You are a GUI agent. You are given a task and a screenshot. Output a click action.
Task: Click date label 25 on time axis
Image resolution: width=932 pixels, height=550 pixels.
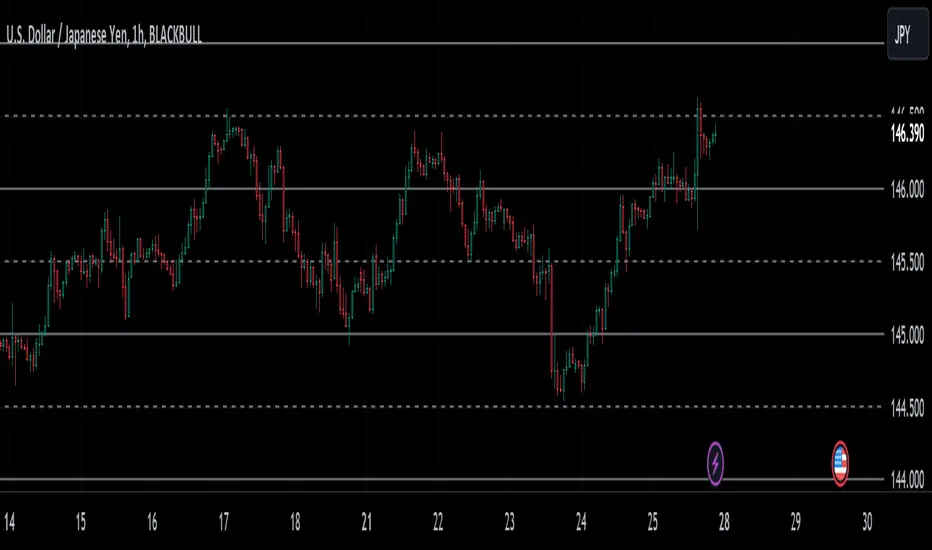click(653, 522)
